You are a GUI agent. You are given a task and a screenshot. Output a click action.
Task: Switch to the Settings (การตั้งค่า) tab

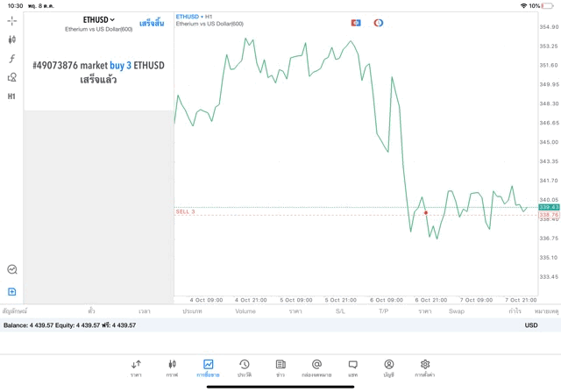[425, 367]
